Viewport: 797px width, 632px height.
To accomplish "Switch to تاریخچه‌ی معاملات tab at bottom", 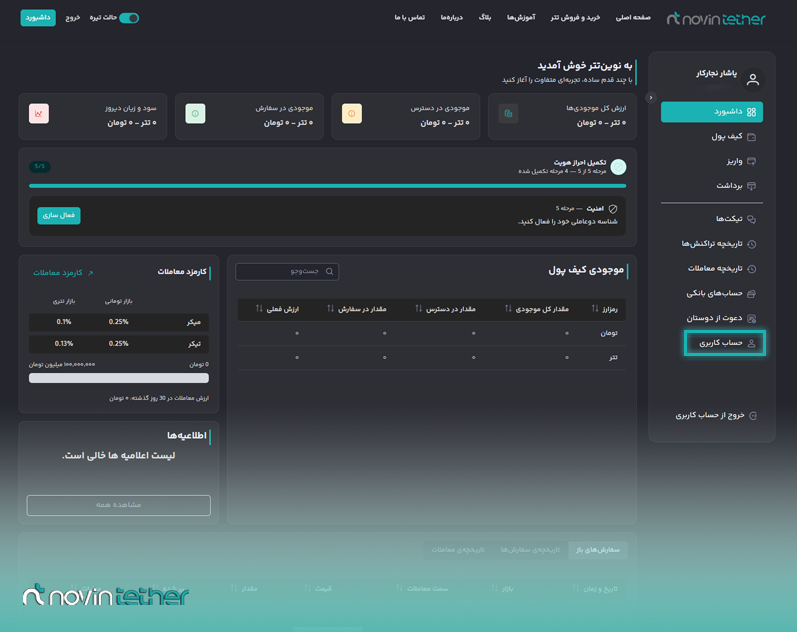I will click(x=457, y=550).
